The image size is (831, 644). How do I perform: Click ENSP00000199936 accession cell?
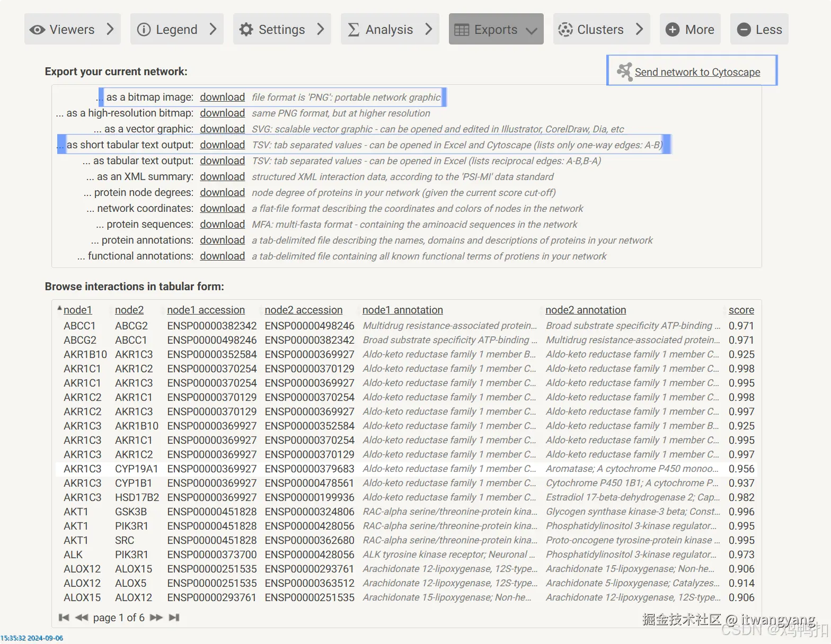click(x=310, y=497)
